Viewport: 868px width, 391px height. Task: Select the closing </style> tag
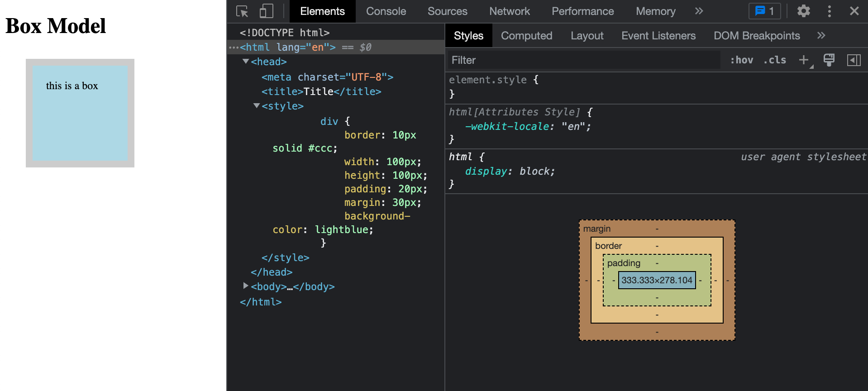(x=285, y=257)
